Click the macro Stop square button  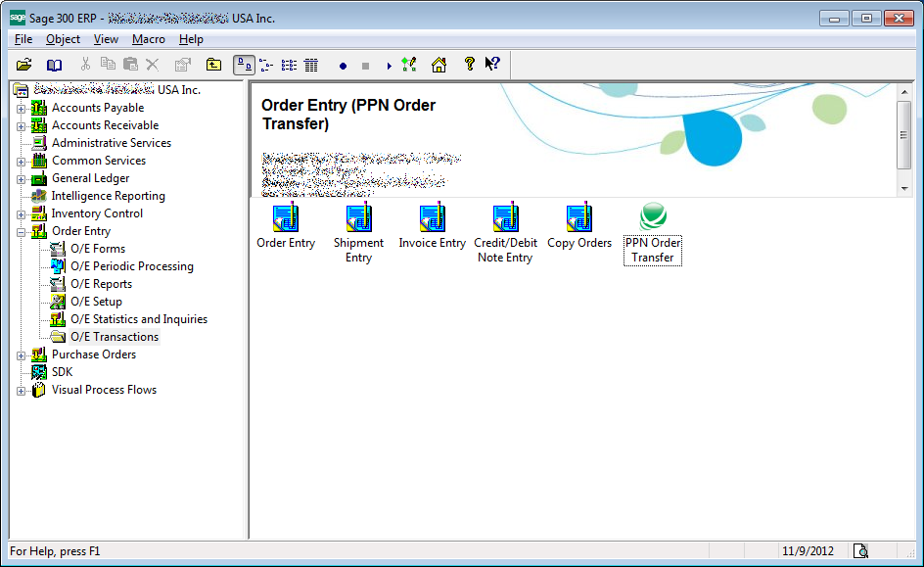[x=365, y=66]
